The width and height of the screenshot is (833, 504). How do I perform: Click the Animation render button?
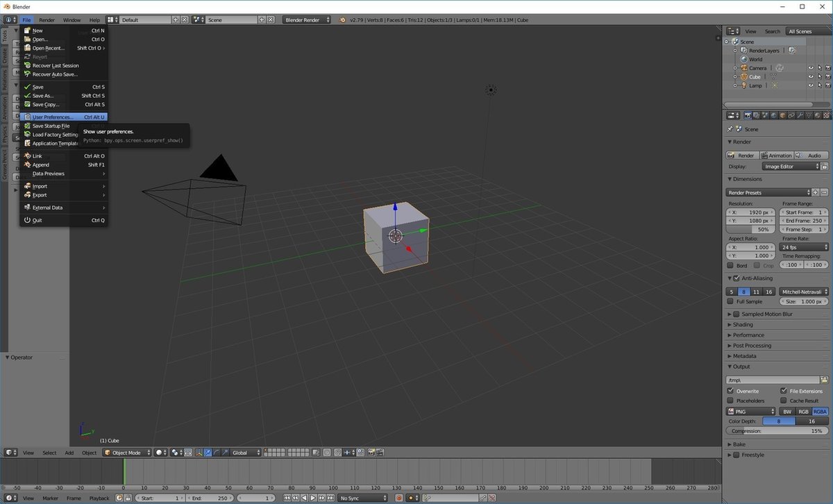[x=776, y=156]
